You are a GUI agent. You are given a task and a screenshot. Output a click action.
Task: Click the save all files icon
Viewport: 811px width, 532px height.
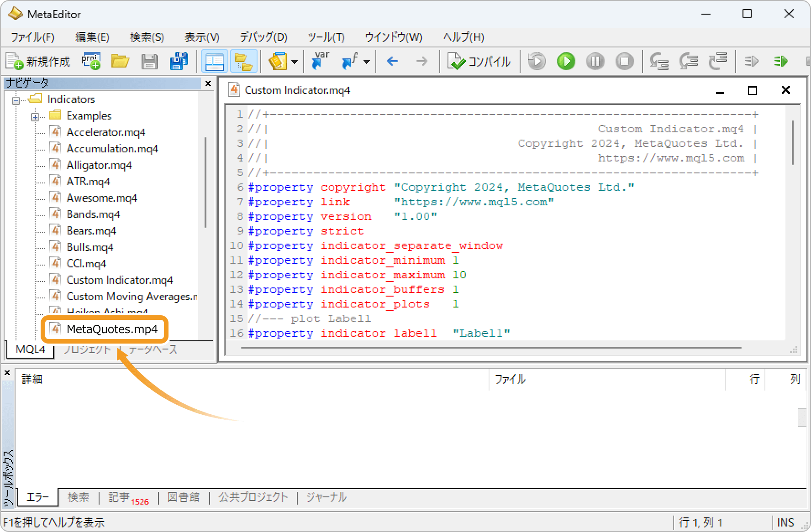179,61
